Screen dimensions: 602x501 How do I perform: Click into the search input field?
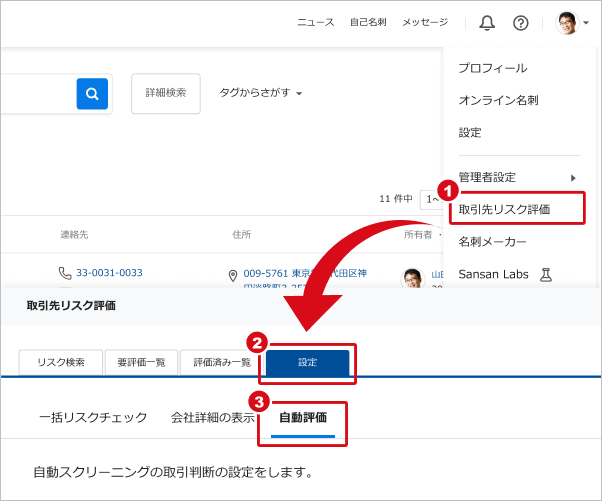click(x=35, y=93)
